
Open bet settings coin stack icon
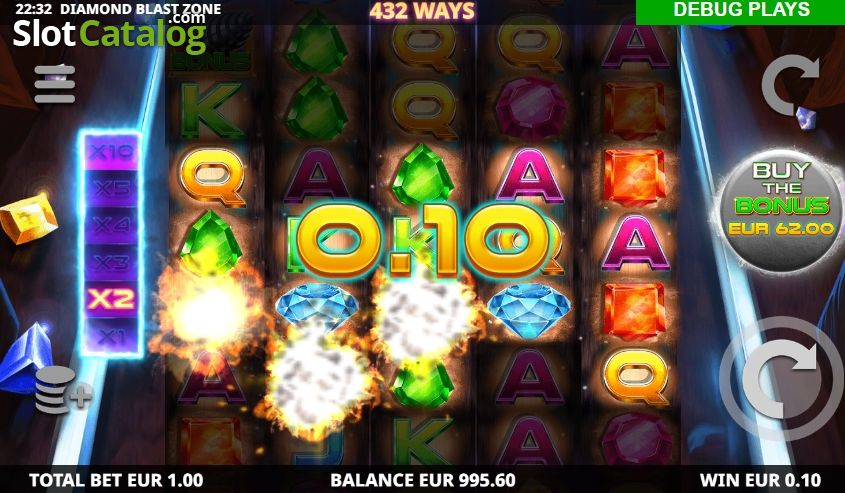click(x=62, y=390)
